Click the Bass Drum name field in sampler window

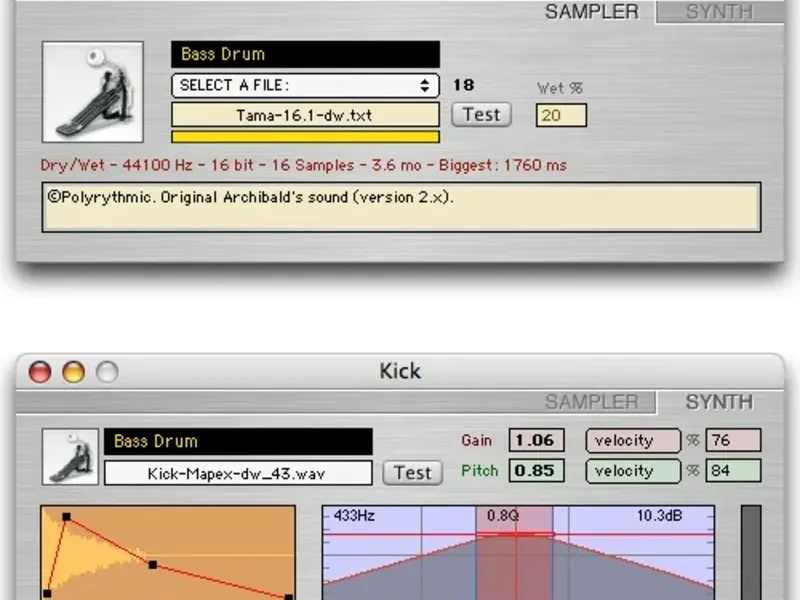[x=305, y=54]
